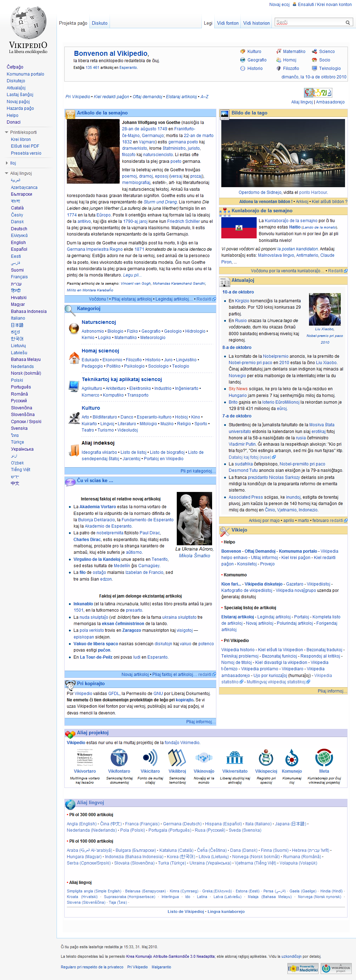Viewport: 356px width, 980px height.
Task: Switch to the Projekta paĝo tab
Action: [x=73, y=23]
